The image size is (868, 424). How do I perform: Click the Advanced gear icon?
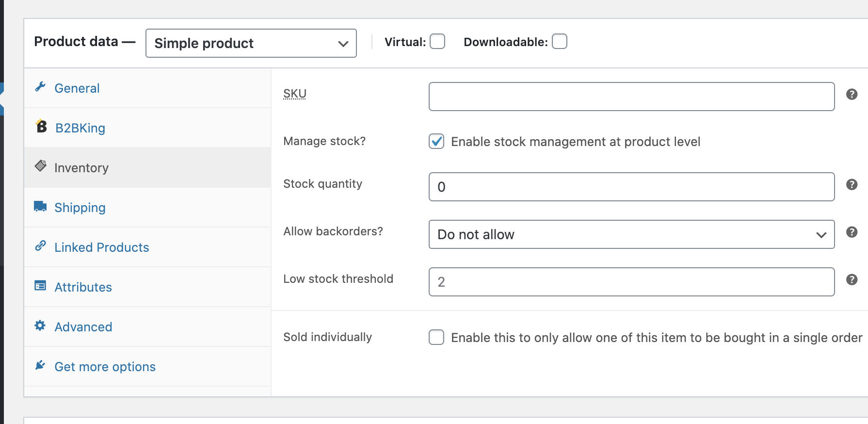click(x=40, y=326)
